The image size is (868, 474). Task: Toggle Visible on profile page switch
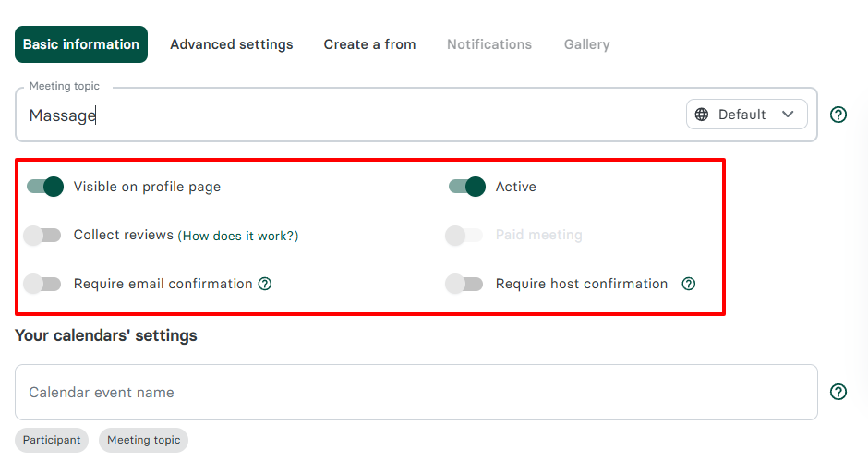coord(44,187)
